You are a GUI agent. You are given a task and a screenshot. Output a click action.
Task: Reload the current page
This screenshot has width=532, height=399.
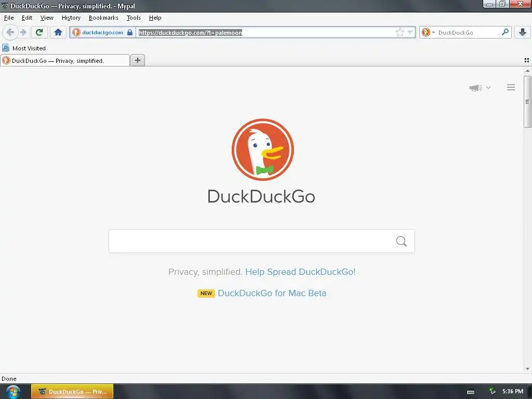pyautogui.click(x=39, y=33)
